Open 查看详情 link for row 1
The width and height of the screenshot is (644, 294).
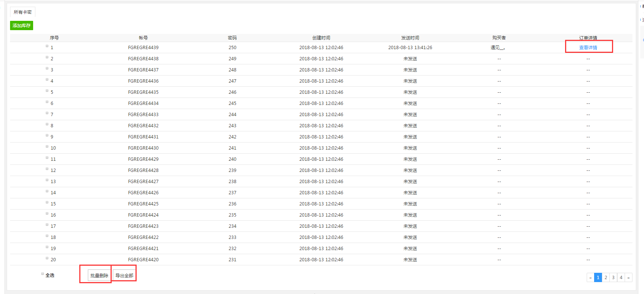[588, 48]
